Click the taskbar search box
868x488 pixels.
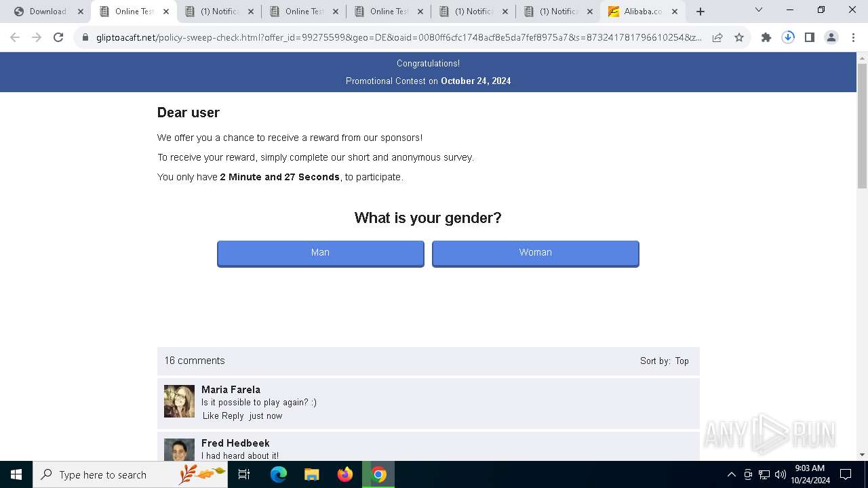[x=130, y=474]
